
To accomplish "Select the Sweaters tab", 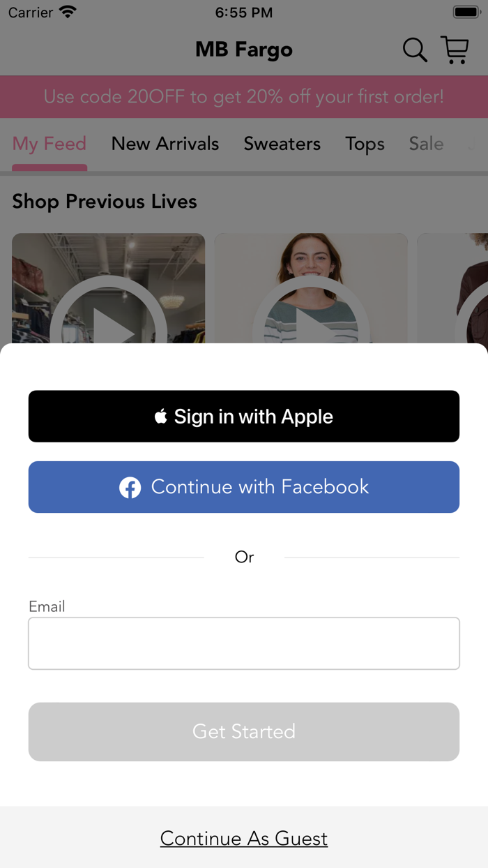I will point(282,144).
